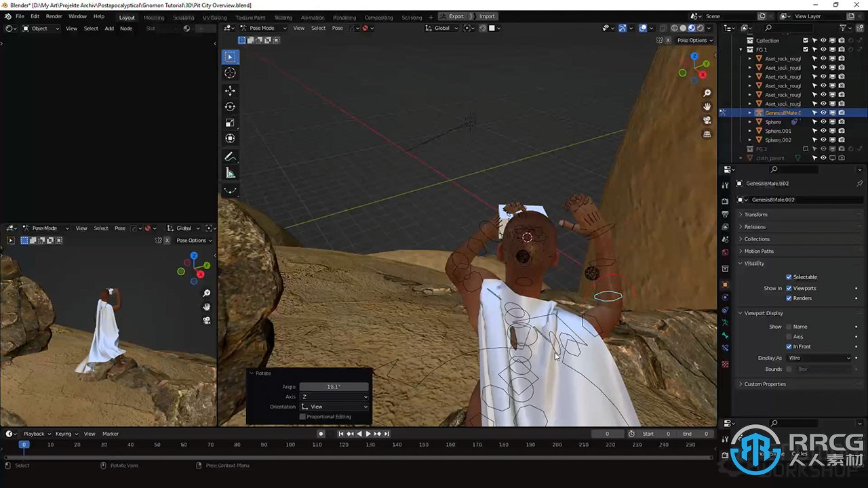Open the Pose menu in main viewport header
Image resolution: width=868 pixels, height=488 pixels.
pos(337,28)
